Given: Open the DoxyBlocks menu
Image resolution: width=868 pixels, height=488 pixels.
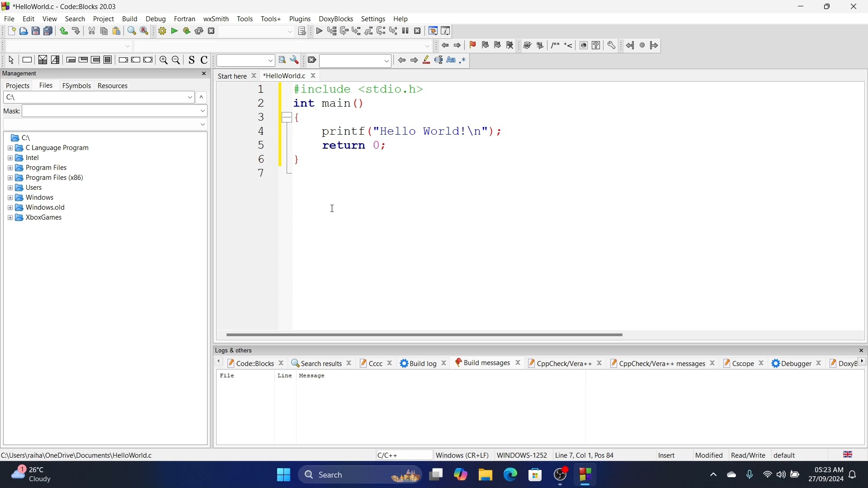Looking at the screenshot, I should [x=336, y=19].
